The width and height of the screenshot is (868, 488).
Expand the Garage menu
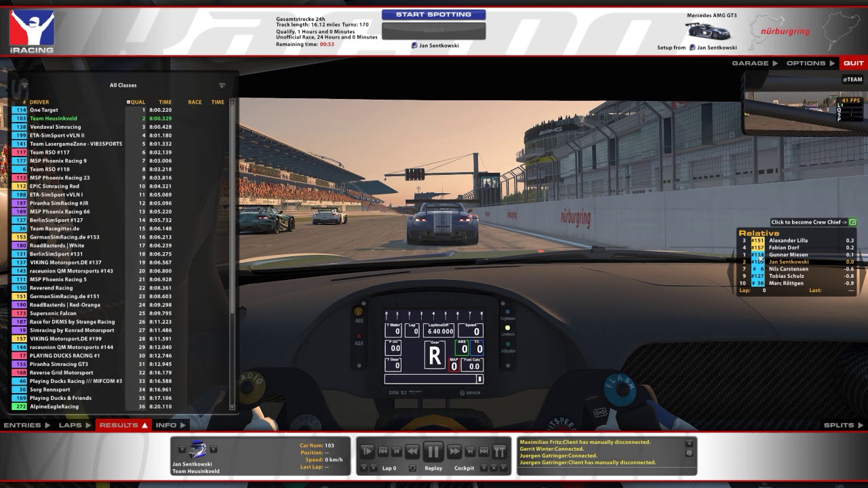pos(755,63)
